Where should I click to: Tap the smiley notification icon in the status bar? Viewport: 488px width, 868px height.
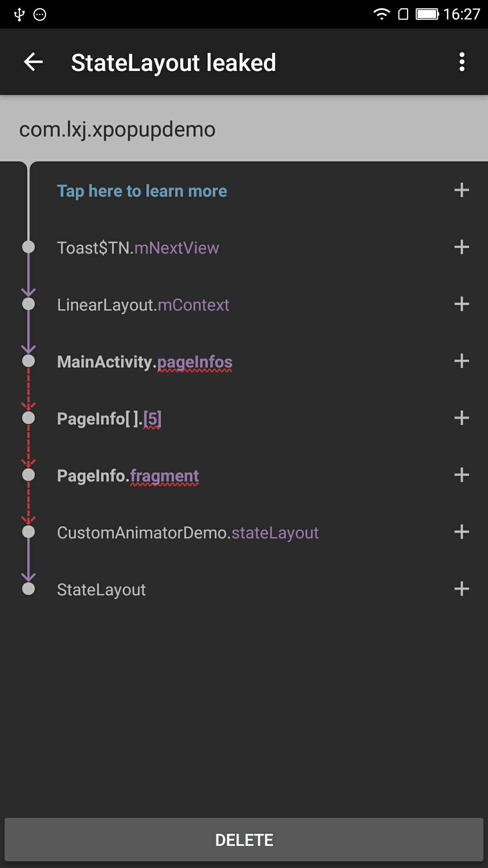coord(39,15)
